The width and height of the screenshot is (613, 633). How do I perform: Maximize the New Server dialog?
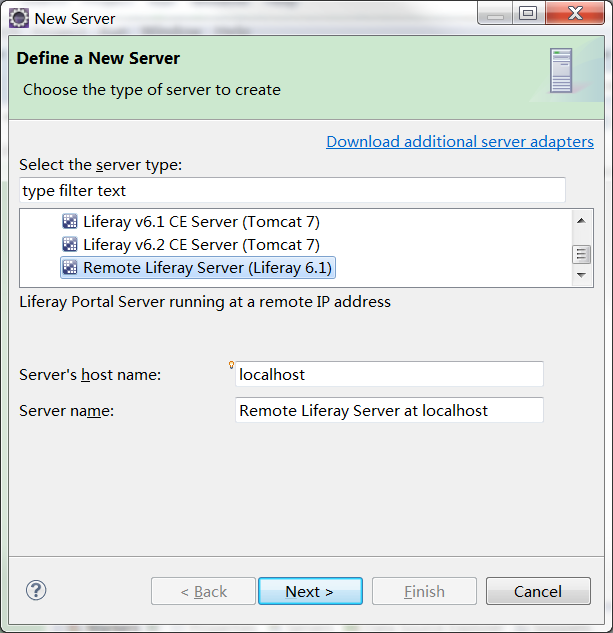pyautogui.click(x=527, y=14)
